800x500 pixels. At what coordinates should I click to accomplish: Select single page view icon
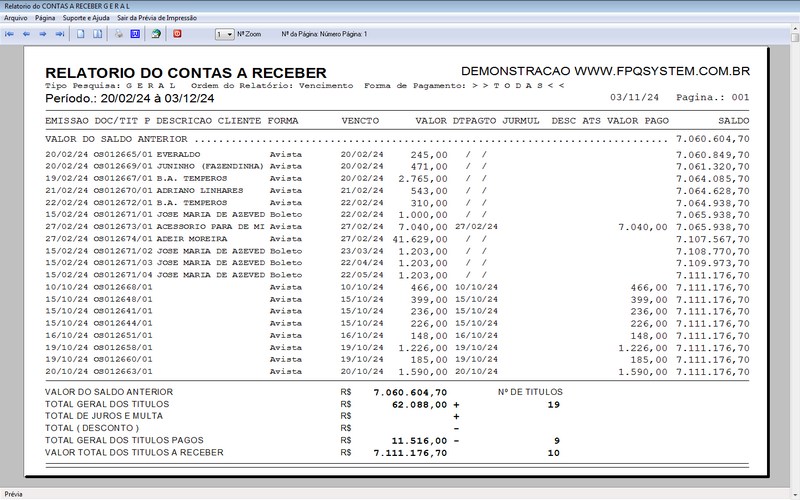[81, 34]
